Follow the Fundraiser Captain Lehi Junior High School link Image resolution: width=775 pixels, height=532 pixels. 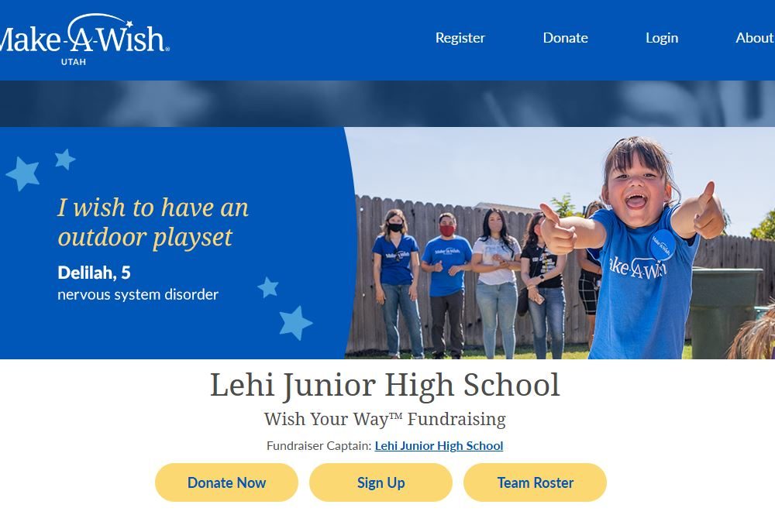(x=439, y=446)
